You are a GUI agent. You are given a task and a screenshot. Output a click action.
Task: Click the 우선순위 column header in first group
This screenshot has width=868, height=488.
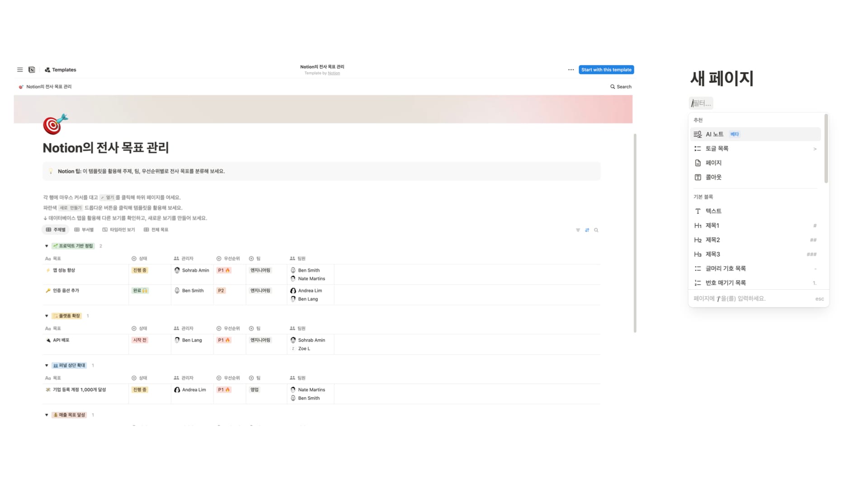pos(228,258)
